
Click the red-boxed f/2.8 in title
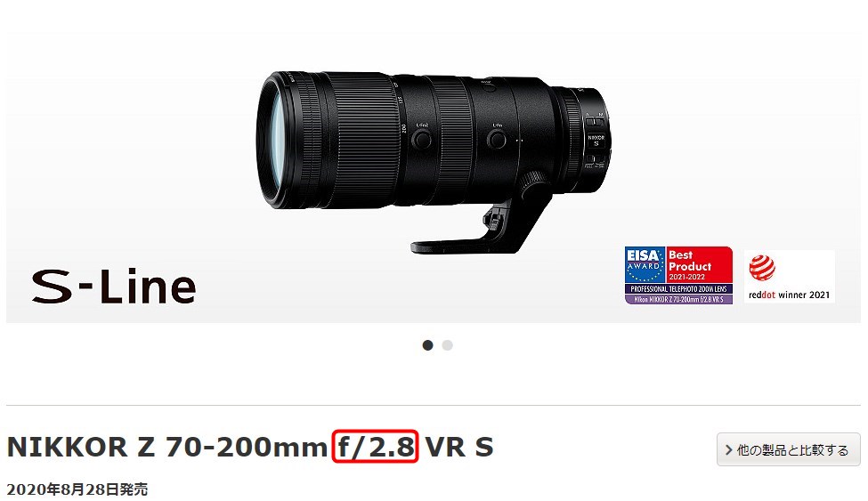[376, 446]
